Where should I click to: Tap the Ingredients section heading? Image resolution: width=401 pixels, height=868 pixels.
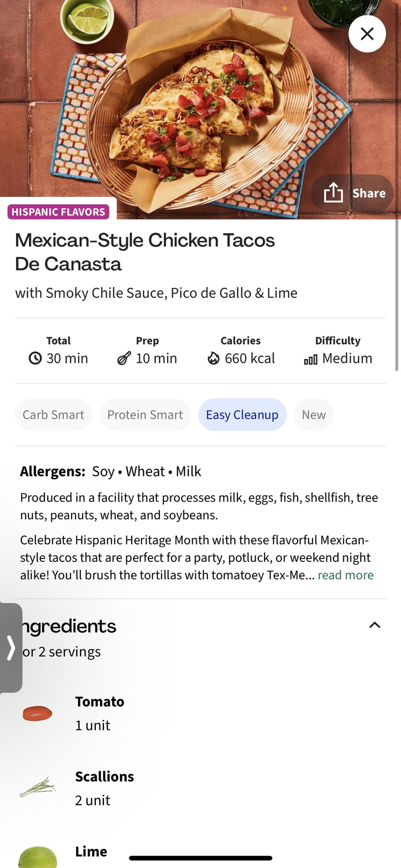[x=69, y=626]
